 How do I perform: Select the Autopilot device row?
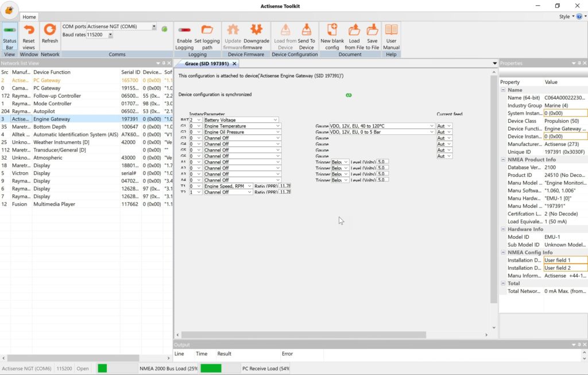point(86,111)
